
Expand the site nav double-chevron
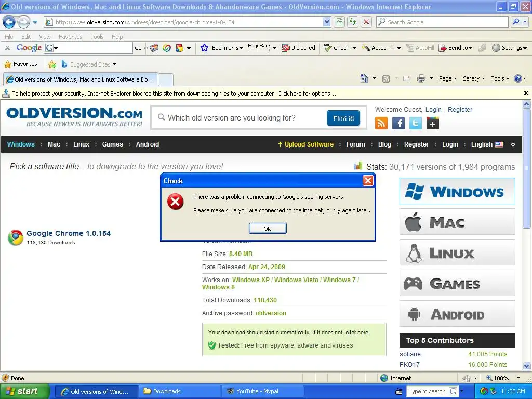tap(513, 144)
